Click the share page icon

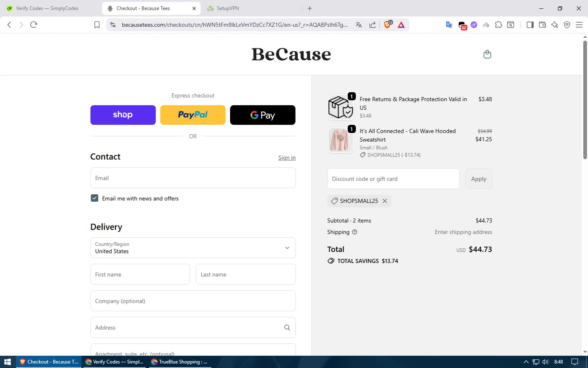point(372,25)
